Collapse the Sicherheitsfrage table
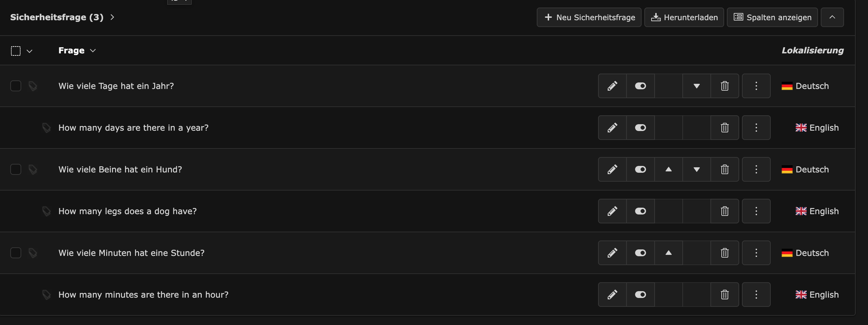This screenshot has height=325, width=868. [x=832, y=17]
